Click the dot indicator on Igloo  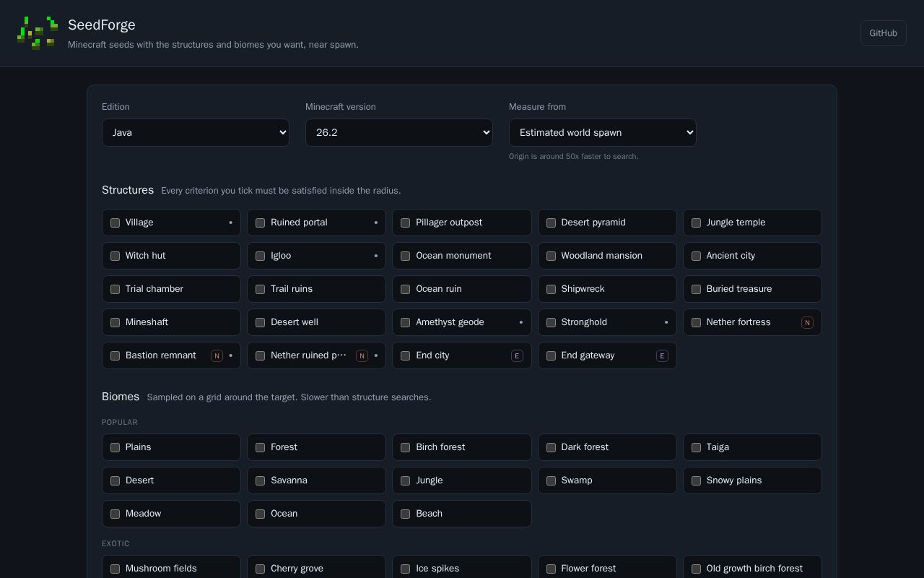[375, 256]
